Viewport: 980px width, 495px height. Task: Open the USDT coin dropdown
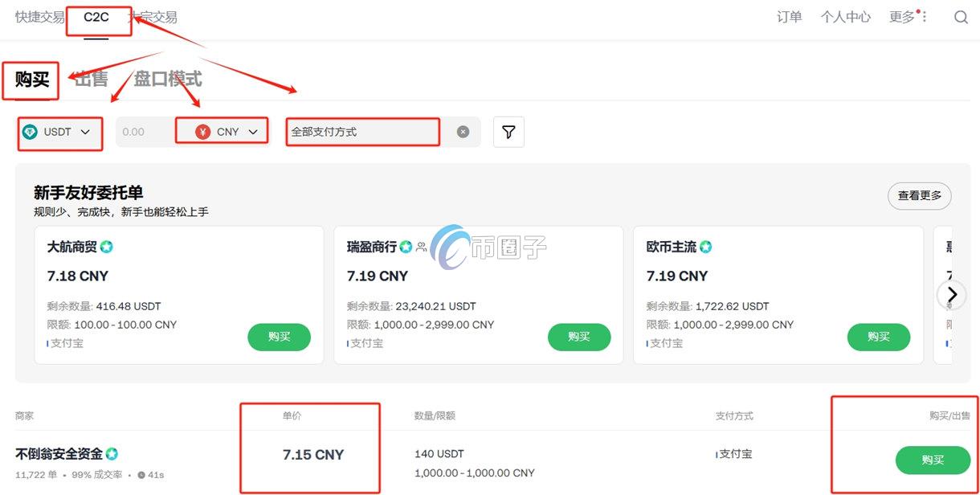click(59, 131)
